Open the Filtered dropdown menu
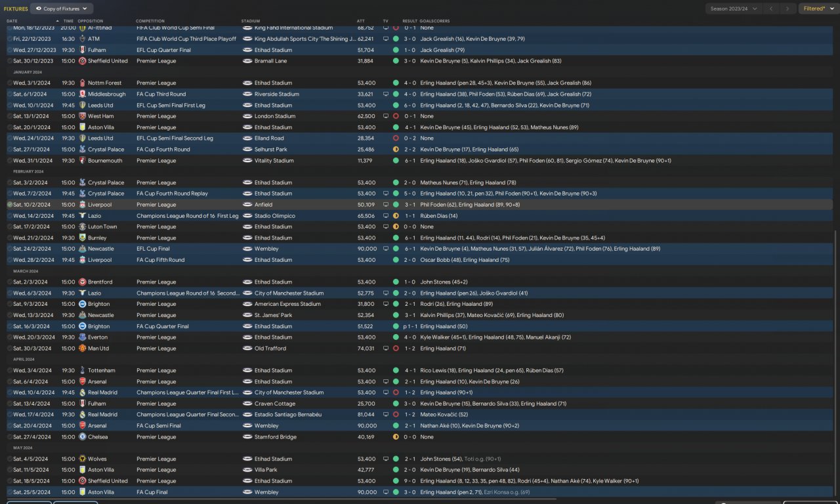The height and width of the screenshot is (504, 840). tap(818, 9)
